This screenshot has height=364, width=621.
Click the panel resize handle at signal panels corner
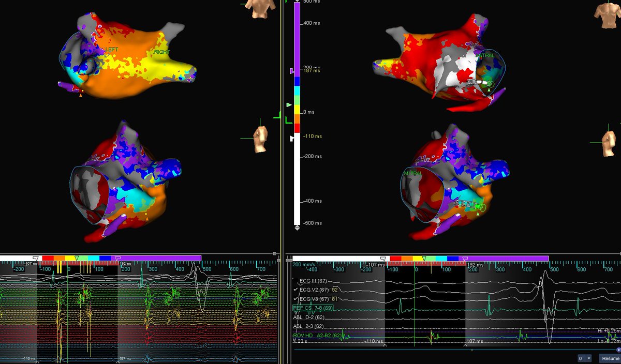(274, 254)
